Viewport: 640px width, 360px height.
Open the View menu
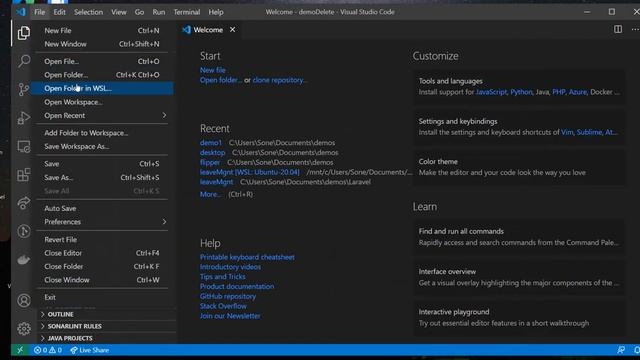[119, 12]
